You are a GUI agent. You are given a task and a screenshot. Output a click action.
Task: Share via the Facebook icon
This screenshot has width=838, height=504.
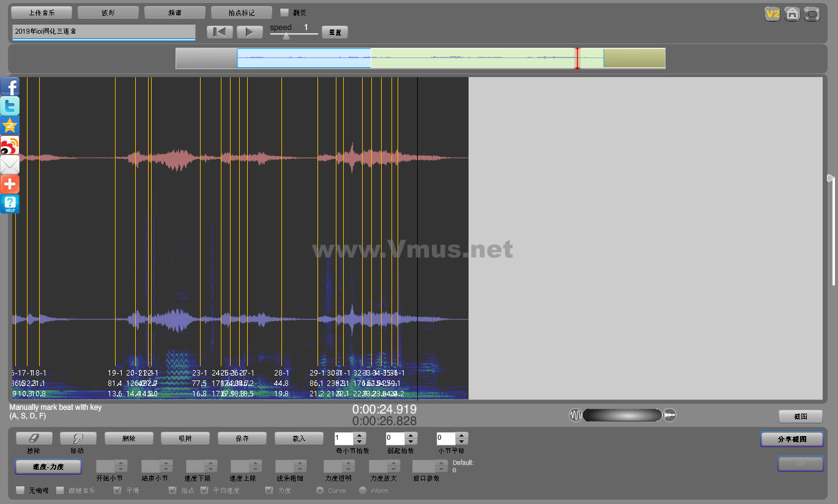10,86
